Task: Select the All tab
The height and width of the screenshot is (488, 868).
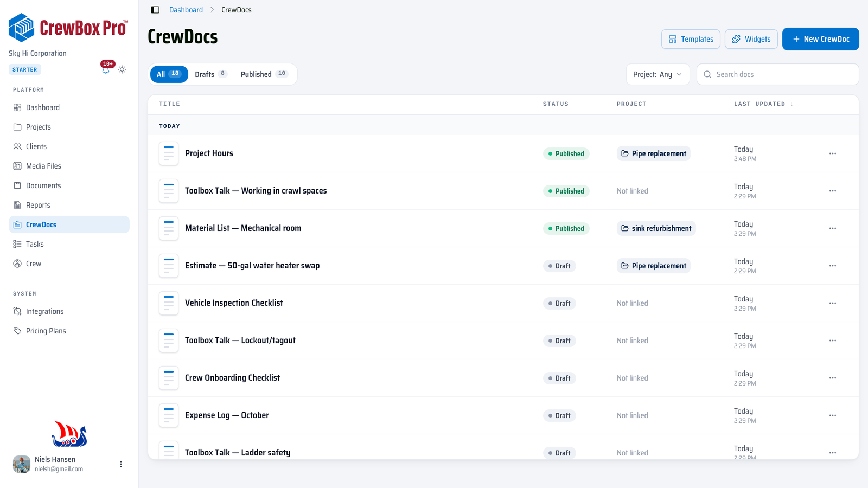Action: click(169, 74)
